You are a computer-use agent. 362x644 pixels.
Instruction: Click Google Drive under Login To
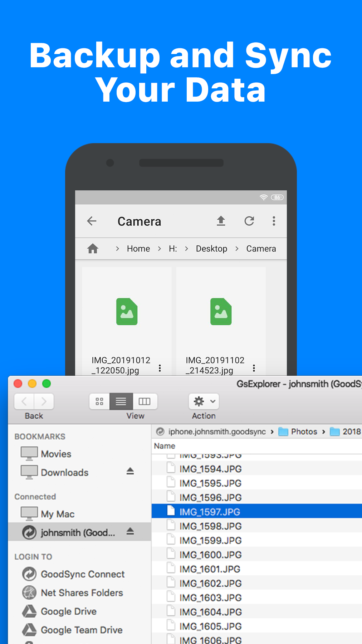(x=69, y=611)
